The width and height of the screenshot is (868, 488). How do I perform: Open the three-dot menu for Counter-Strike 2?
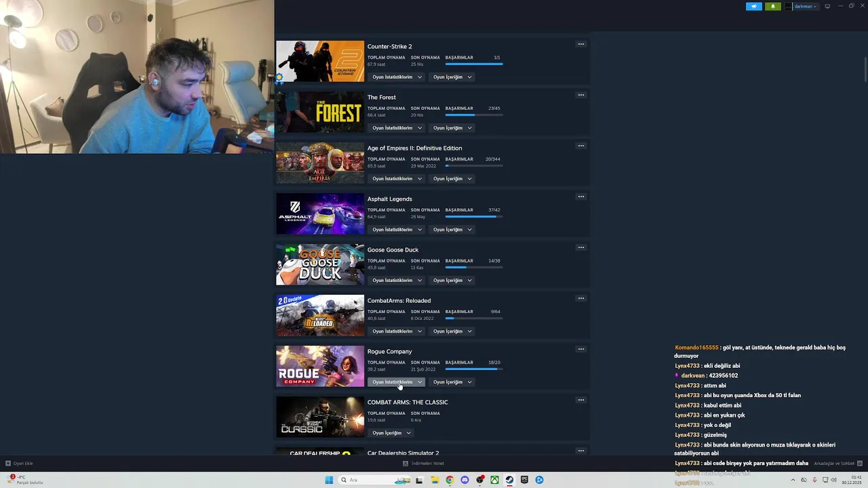[580, 44]
